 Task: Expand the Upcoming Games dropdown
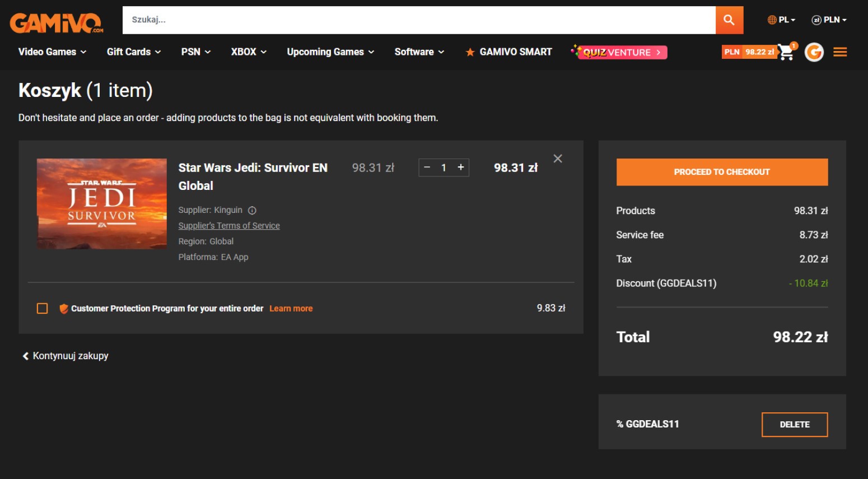(x=330, y=52)
